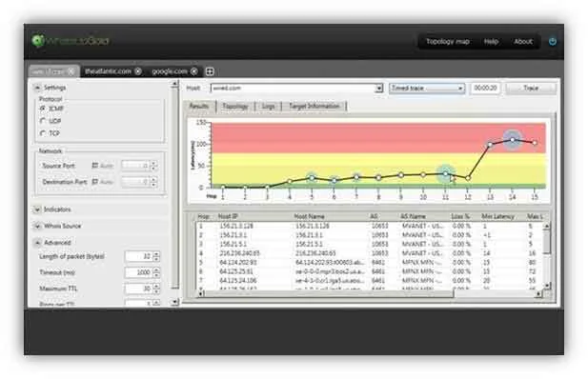Collapse the Advanced section

tap(37, 243)
